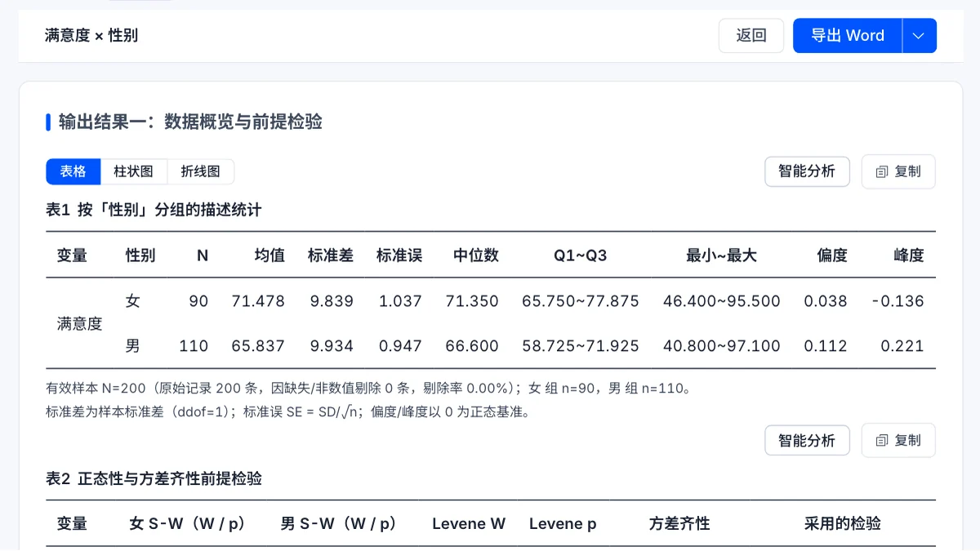Click 智能分析 directly above the 表2 title
This screenshot has height=551, width=980.
pyautogui.click(x=807, y=441)
